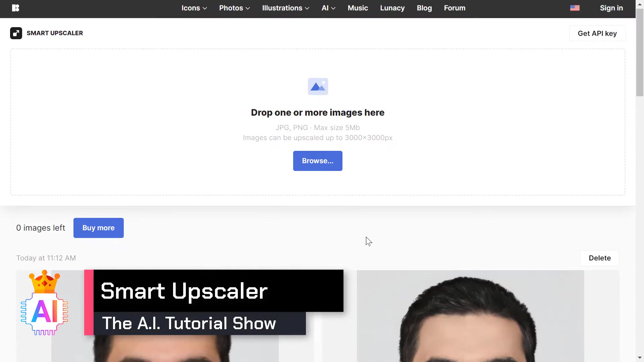Click the "JPG, PNG · Max size 5Mb" text

tap(318, 128)
